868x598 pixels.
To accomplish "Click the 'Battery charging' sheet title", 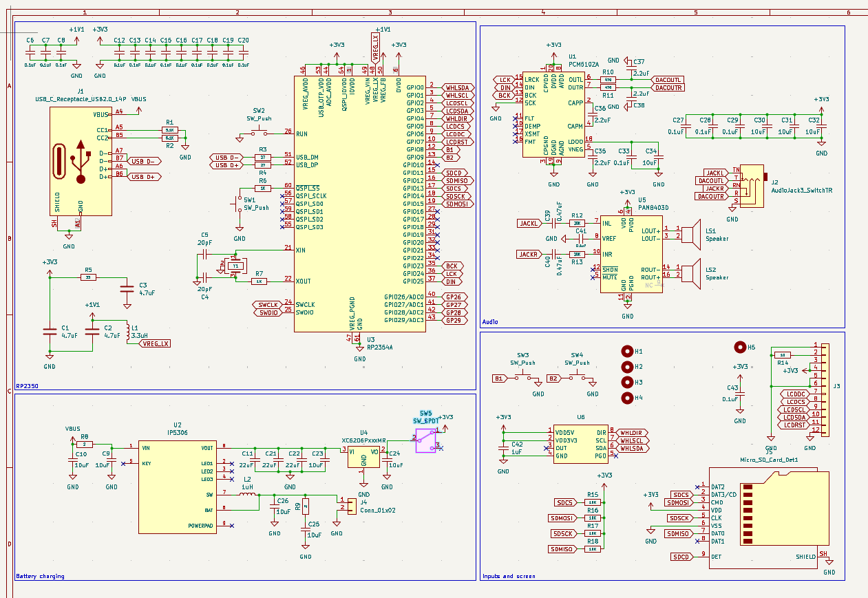I will 41,576.
